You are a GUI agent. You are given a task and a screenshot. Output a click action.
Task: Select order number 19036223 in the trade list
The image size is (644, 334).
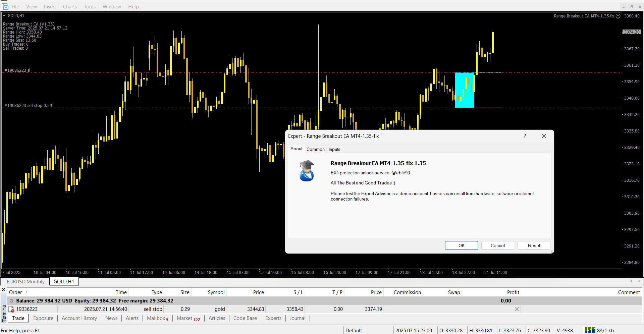[x=27, y=309]
